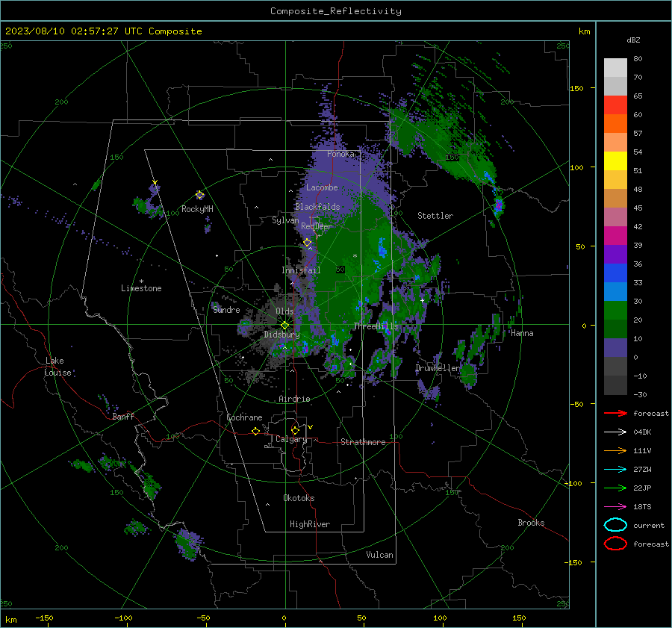Click the Hanna city label
Image resolution: width=672 pixels, height=628 pixels.
click(x=522, y=333)
